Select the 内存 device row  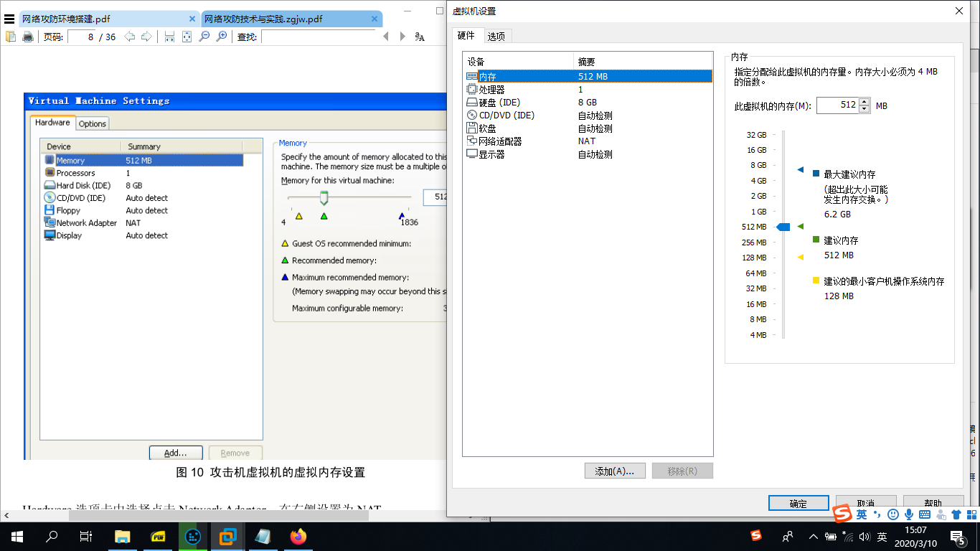tap(588, 76)
